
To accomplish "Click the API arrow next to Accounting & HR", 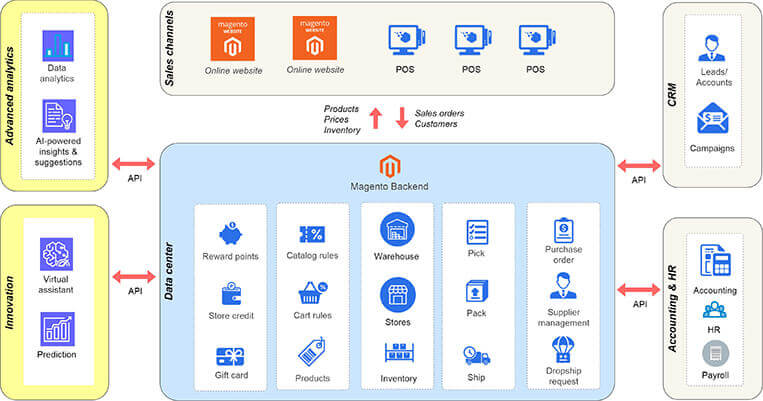I will pos(639,290).
